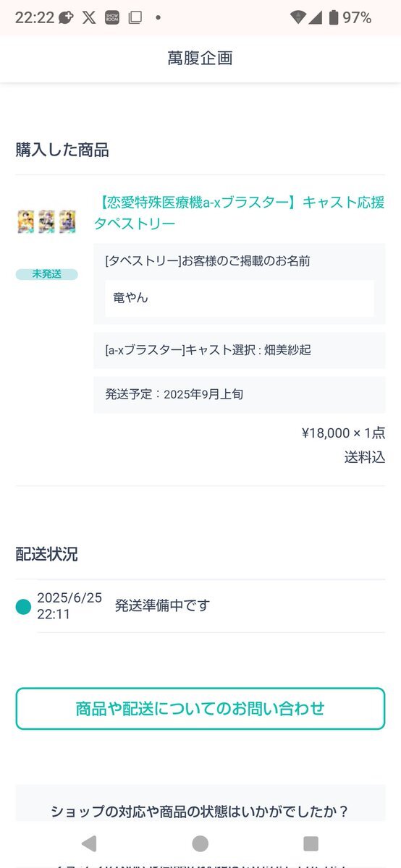
Task: Tap the ¥18,000 × 1点 price text
Action: click(x=343, y=433)
